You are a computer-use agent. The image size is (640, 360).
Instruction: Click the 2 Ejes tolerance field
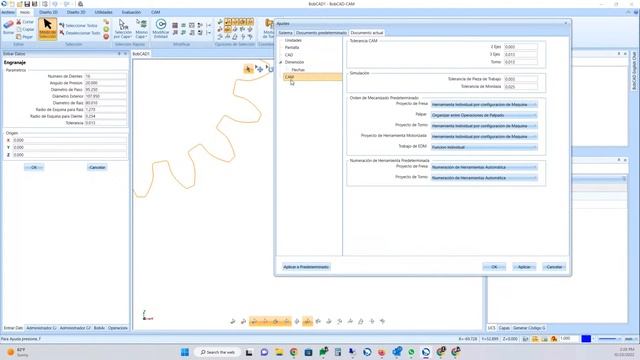[521, 47]
